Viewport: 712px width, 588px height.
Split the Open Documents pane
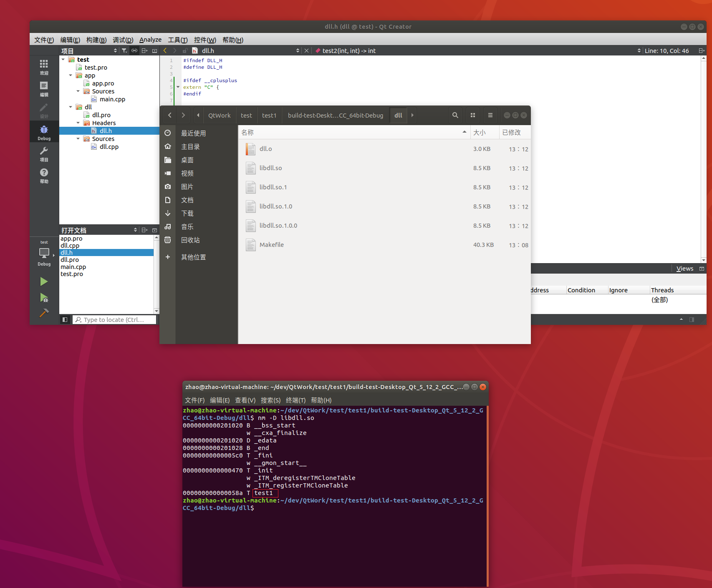click(x=145, y=230)
